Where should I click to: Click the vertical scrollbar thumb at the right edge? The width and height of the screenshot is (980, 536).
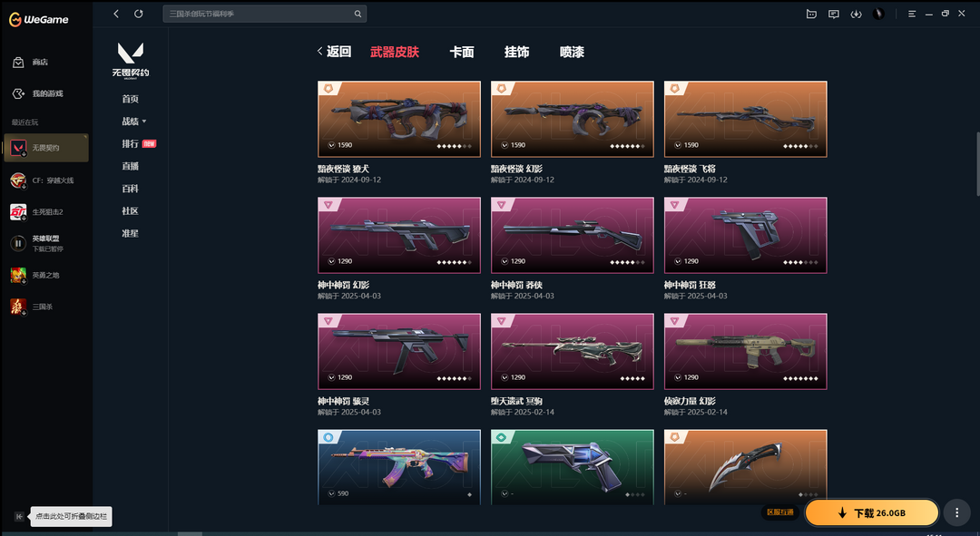pos(977,163)
